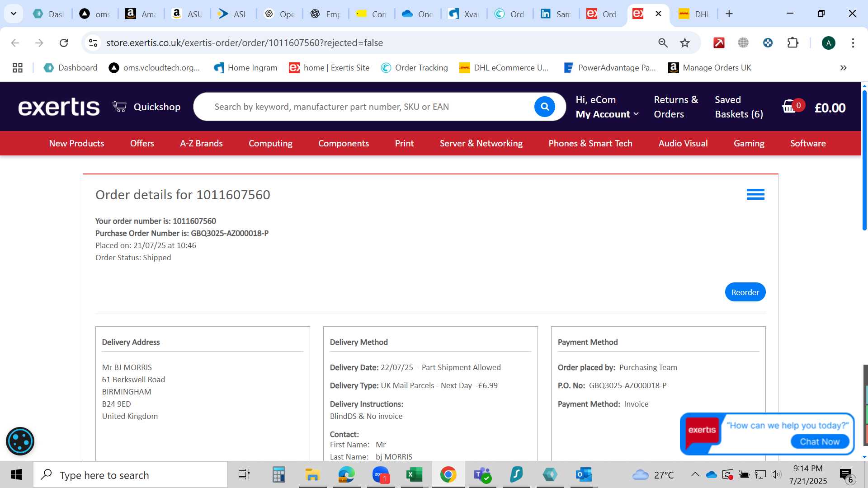Open the bookmarks apps grid icon
The height and width of the screenshot is (488, 868).
[x=18, y=68]
